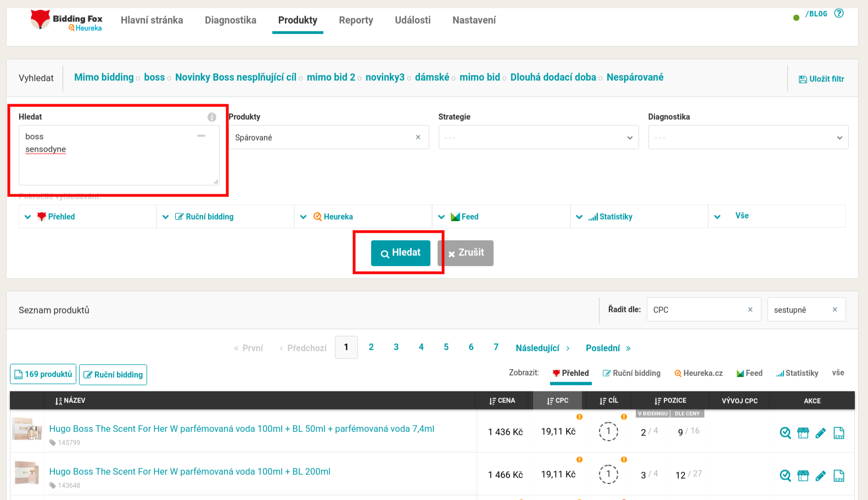Click Uložit filtr
The width and height of the screenshot is (868, 500).
pos(821,79)
